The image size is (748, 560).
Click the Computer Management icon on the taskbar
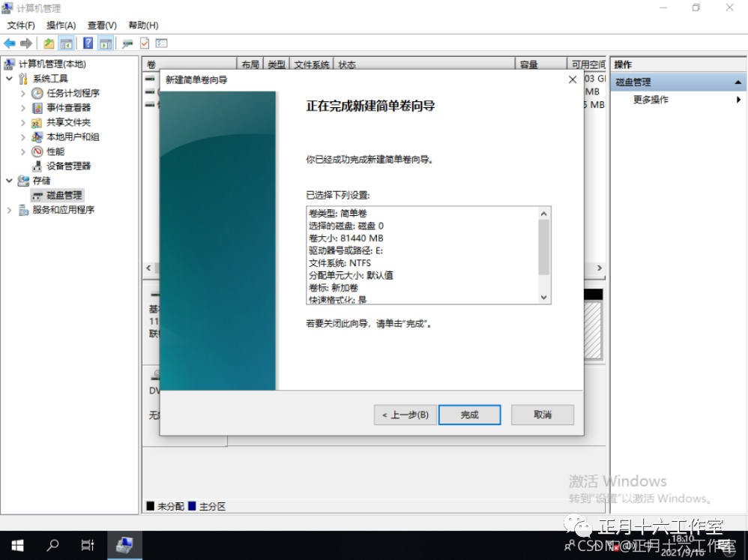click(x=124, y=545)
